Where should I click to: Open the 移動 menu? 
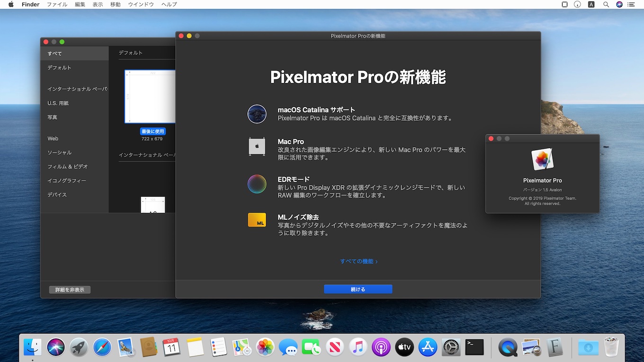pyautogui.click(x=115, y=4)
